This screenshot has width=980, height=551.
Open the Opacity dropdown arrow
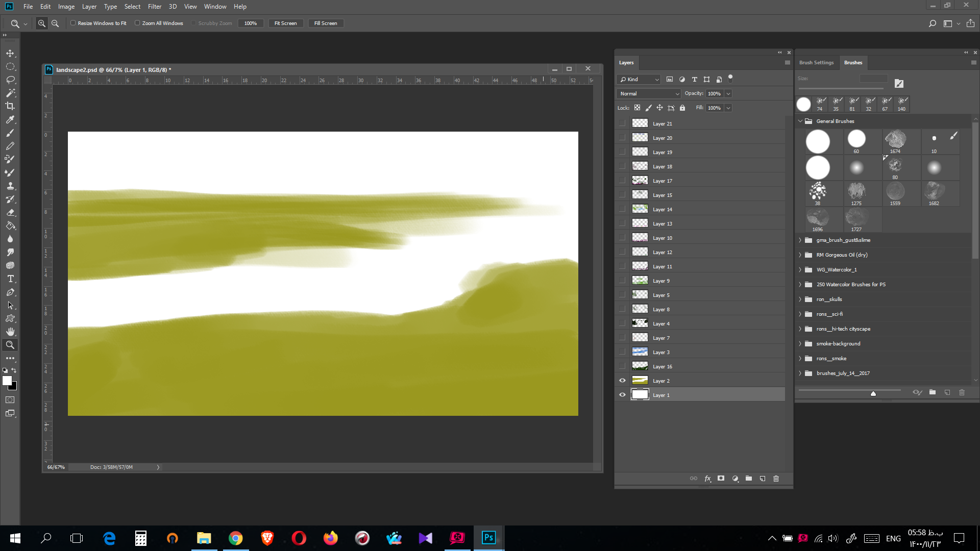[x=728, y=94]
